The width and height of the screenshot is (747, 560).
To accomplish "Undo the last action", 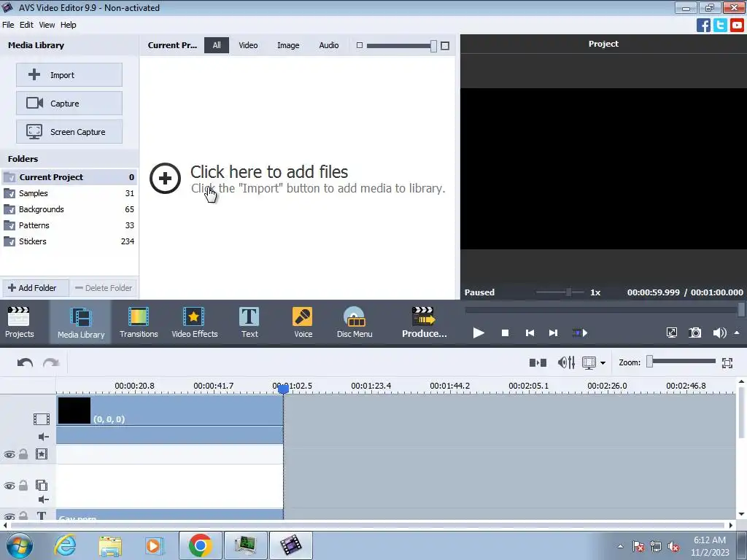I will (x=25, y=363).
